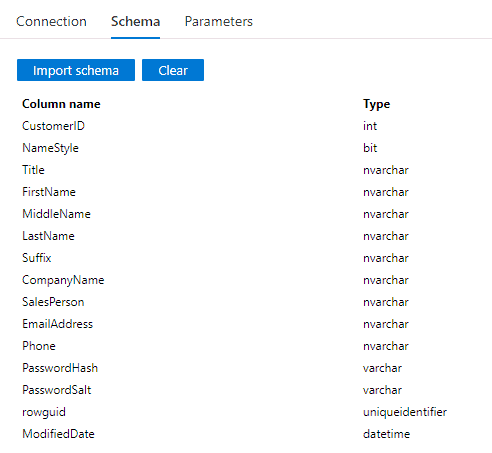The image size is (492, 453).
Task: Click the Column name header
Action: tap(61, 104)
